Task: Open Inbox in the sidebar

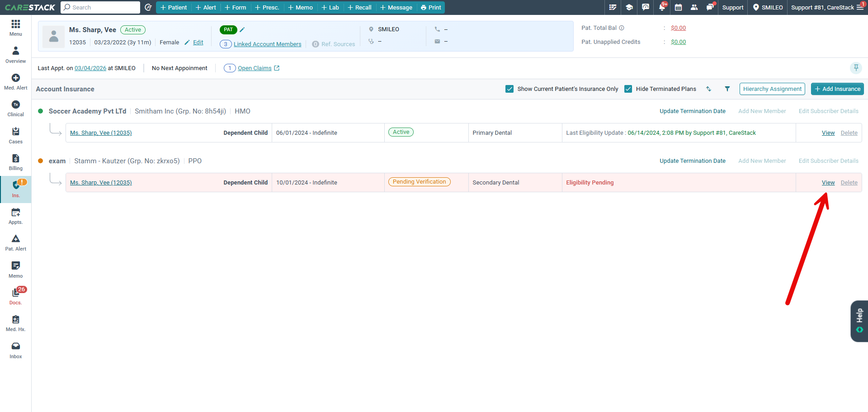Action: pos(16,350)
